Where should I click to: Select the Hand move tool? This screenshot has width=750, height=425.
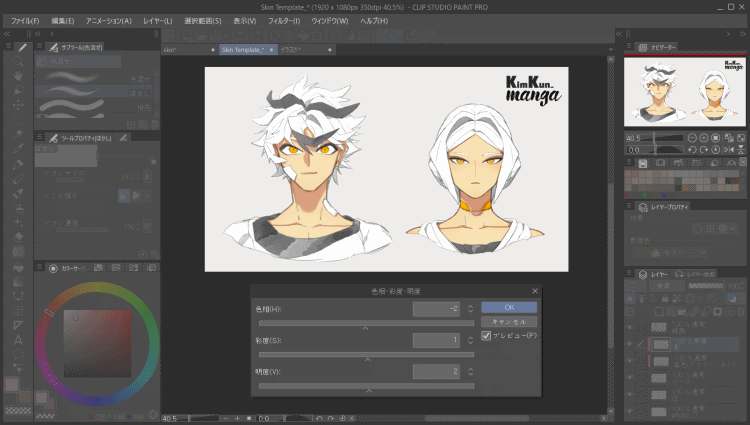[18, 76]
